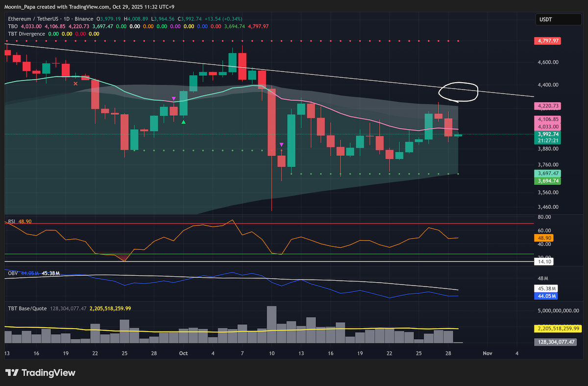Viewport: 588px width, 386px height.
Task: Click the yellow 2,205,518,259.99 axis label
Action: [x=557, y=329]
